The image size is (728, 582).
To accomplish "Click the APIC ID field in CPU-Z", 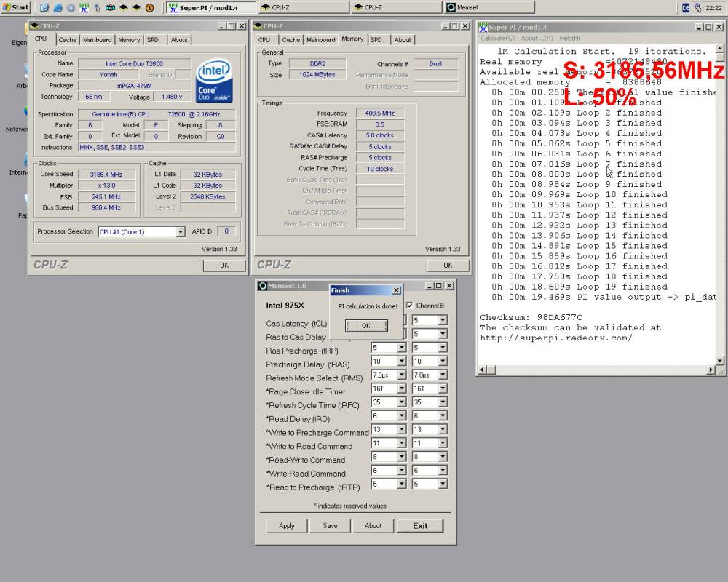I will click(x=226, y=231).
